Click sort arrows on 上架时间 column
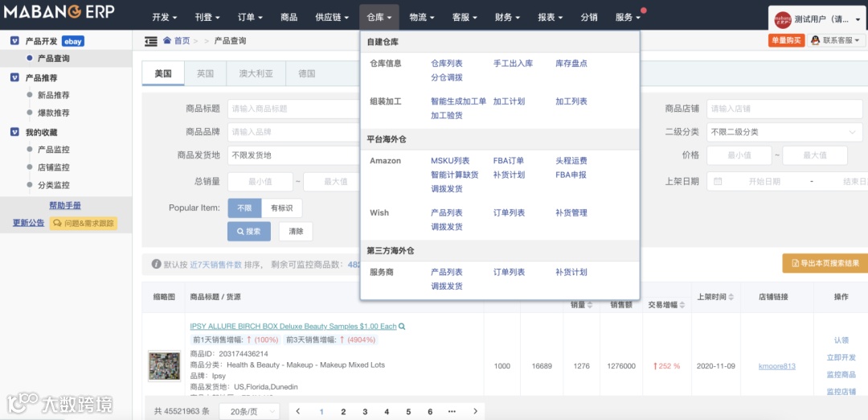Screen dimensions: 868x420 [731, 297]
